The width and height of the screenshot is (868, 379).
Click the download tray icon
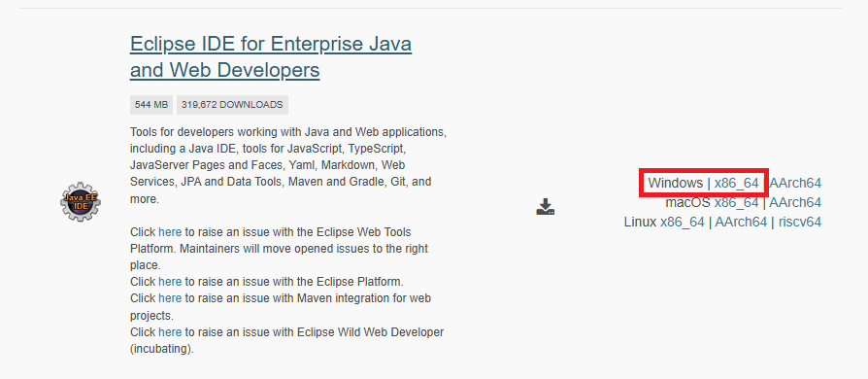546,207
